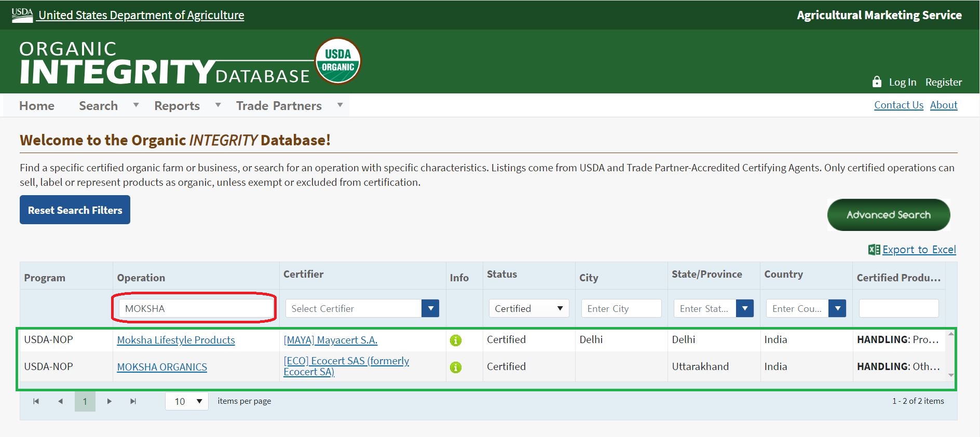
Task: Open the Contact Us link
Action: [899, 105]
